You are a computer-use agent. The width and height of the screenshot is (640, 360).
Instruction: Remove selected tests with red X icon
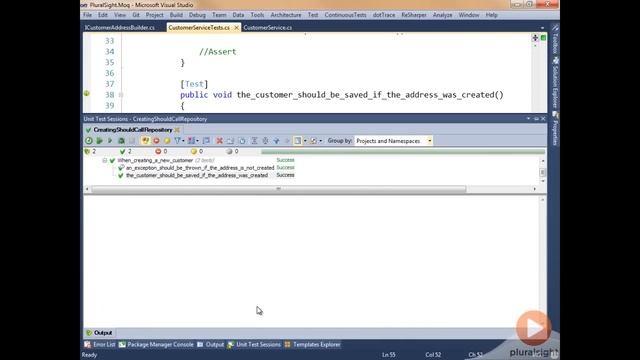point(219,141)
